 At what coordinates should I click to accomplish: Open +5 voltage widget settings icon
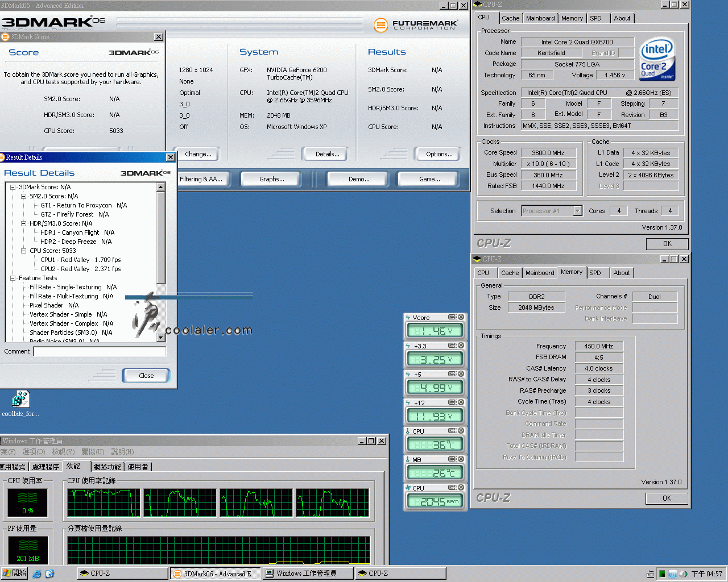(452, 374)
